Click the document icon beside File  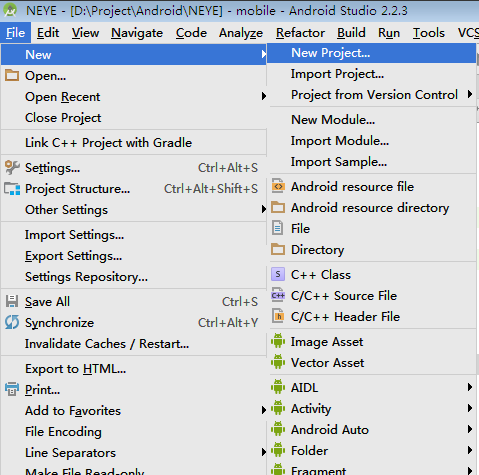pyautogui.click(x=278, y=228)
